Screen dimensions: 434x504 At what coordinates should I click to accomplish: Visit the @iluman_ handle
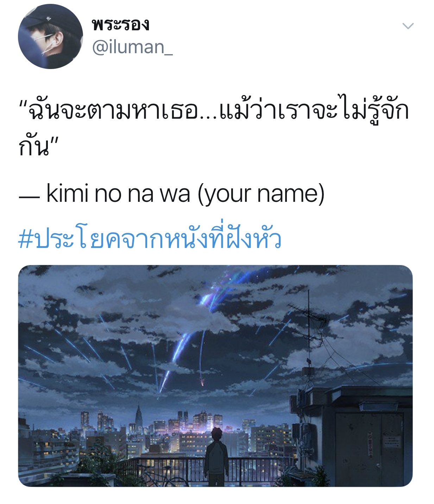[132, 47]
